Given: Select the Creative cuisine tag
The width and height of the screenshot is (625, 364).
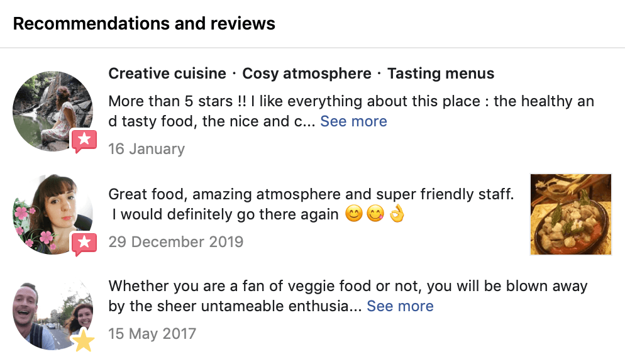Looking at the screenshot, I should tap(167, 74).
